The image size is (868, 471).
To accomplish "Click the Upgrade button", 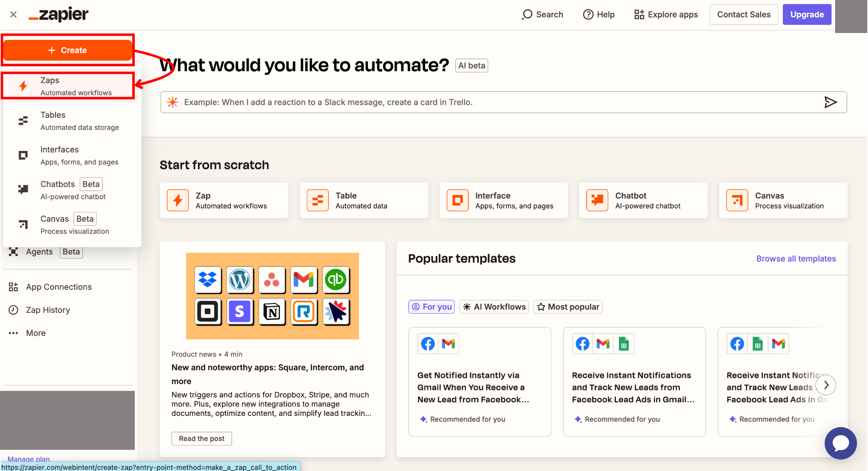I will pyautogui.click(x=807, y=14).
